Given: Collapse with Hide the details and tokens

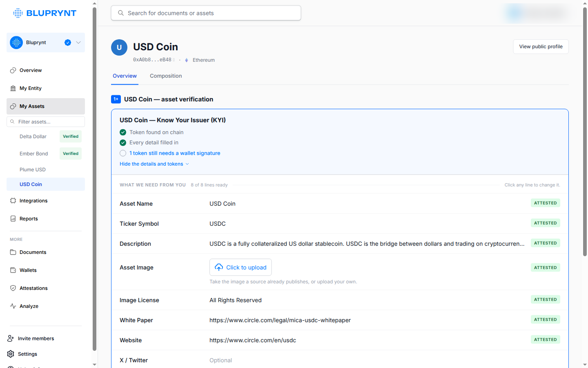Looking at the screenshot, I should [x=154, y=164].
